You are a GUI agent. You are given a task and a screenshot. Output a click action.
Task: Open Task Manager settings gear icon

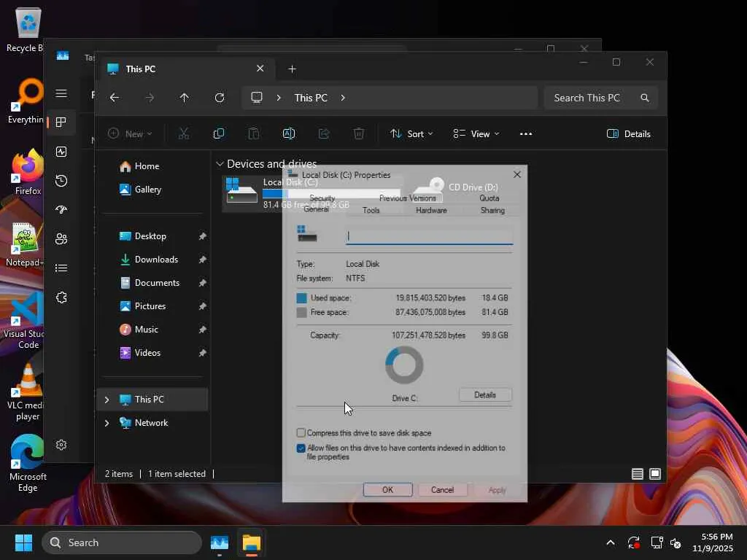[61, 445]
